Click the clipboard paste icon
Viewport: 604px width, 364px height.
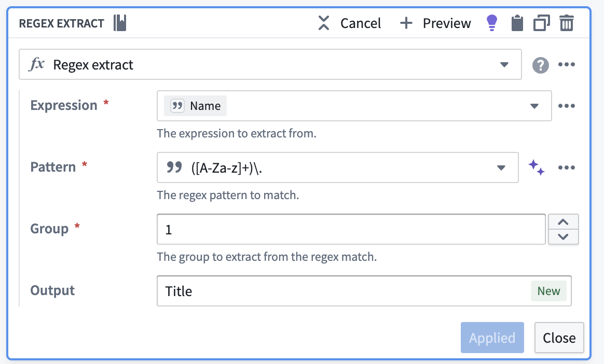tap(517, 23)
